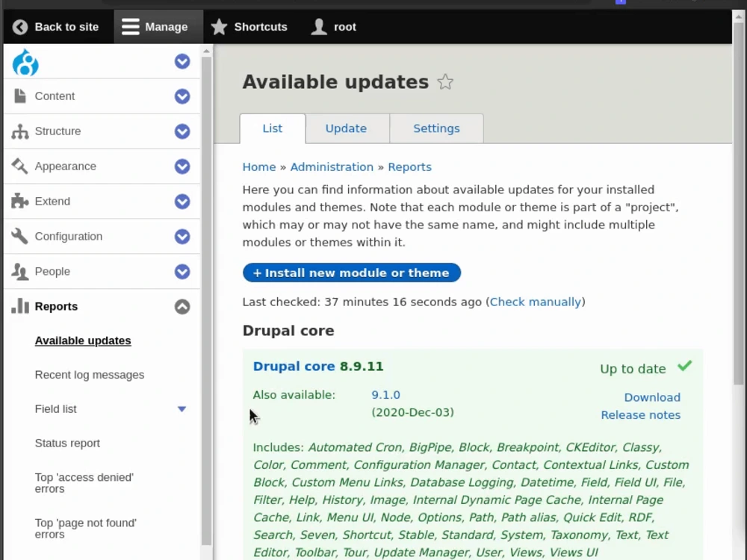Expand the People submenu chevron
This screenshot has width=747, height=560.
182,272
